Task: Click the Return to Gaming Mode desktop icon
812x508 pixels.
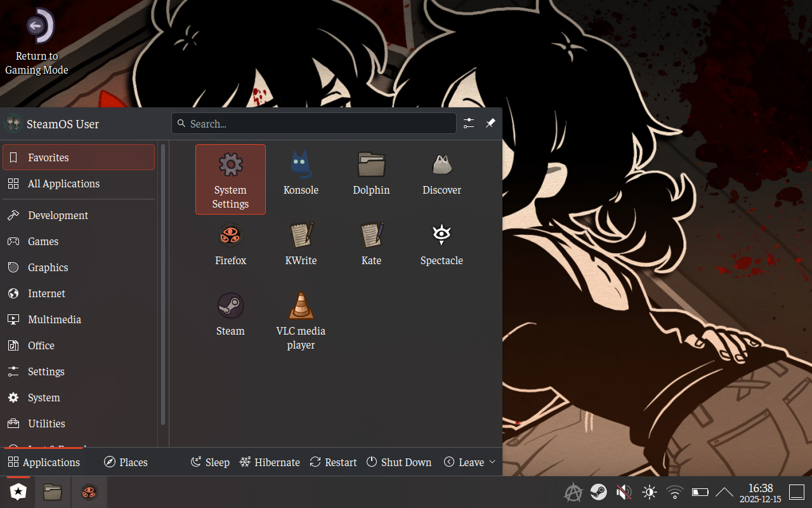Action: pyautogui.click(x=37, y=42)
